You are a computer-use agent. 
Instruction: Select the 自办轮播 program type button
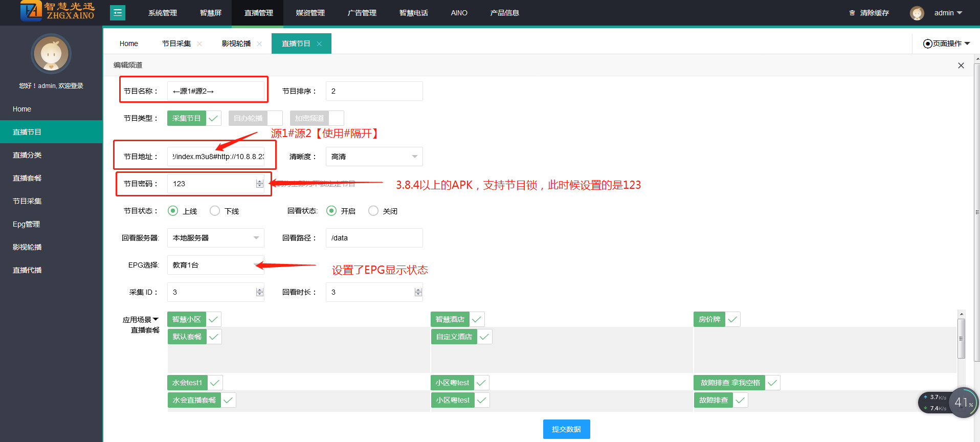248,118
